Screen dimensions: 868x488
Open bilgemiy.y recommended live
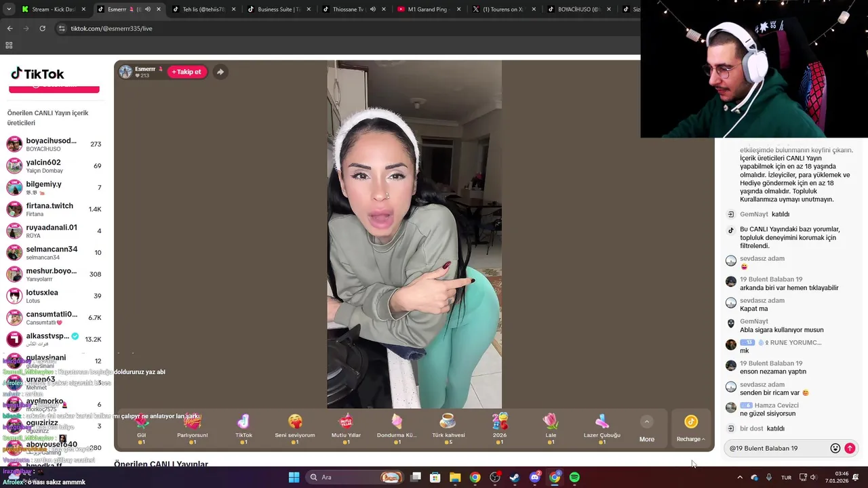point(54,188)
